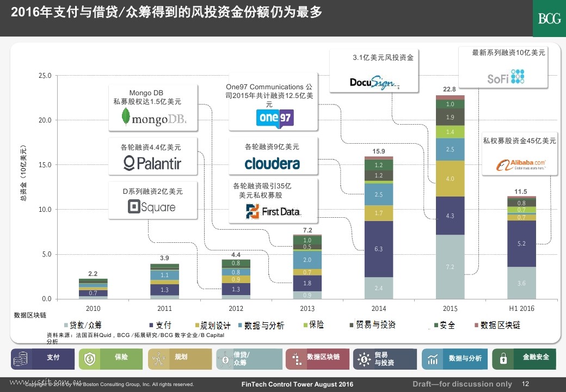Click the 4.0 segment in the 2015 bar
The image size is (566, 392).
point(450,179)
